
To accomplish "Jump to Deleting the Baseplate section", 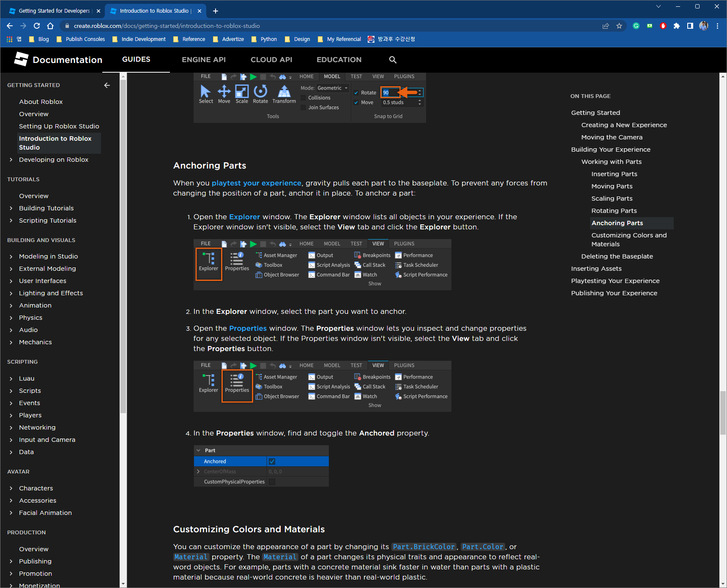I will (x=617, y=256).
